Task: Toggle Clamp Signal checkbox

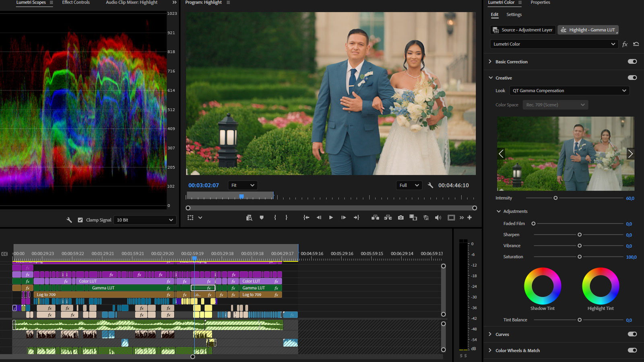Action: [80, 220]
